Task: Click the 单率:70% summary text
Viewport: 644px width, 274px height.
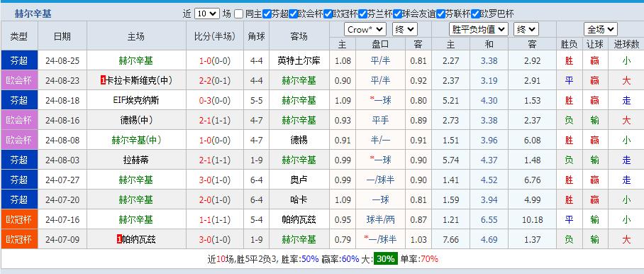Action: [x=418, y=259]
